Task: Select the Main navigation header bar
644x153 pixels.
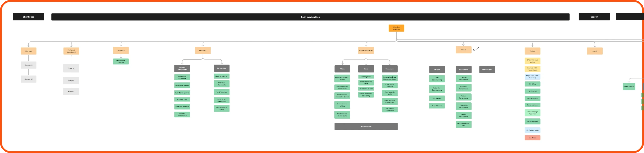Action: pyautogui.click(x=310, y=17)
